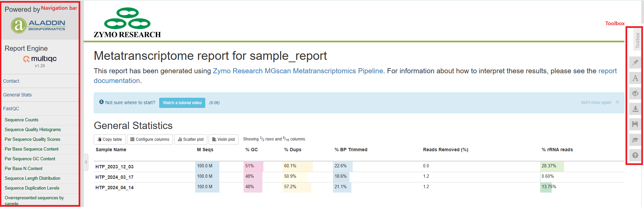The height and width of the screenshot is (207, 644).
Task: Click the 18.6% BP Trimmed cell
Action: (341, 176)
